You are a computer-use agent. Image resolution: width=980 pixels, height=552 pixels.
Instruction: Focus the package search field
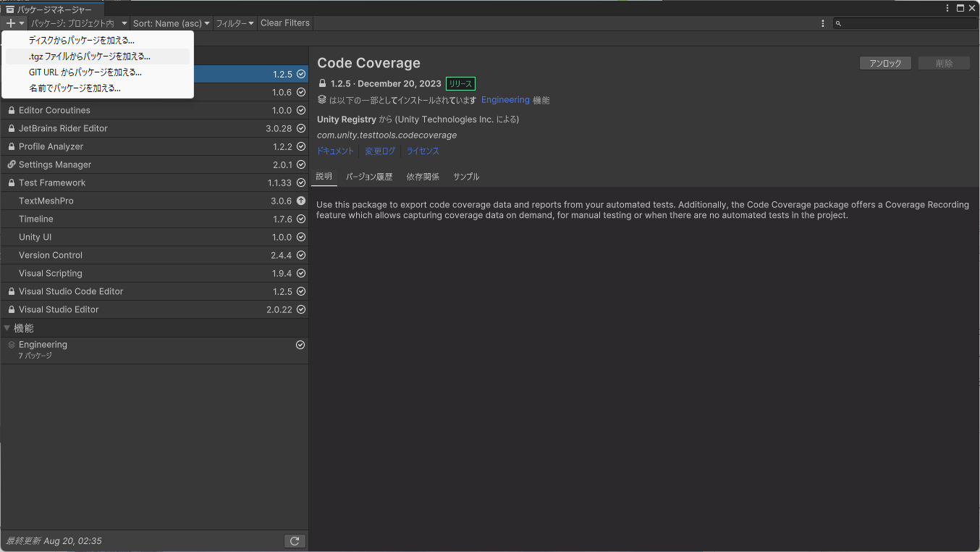(905, 23)
